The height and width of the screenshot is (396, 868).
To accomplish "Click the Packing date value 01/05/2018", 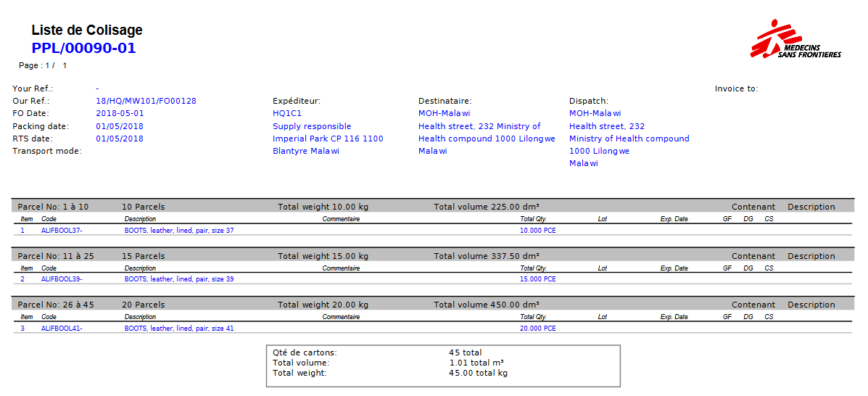I will (x=120, y=126).
